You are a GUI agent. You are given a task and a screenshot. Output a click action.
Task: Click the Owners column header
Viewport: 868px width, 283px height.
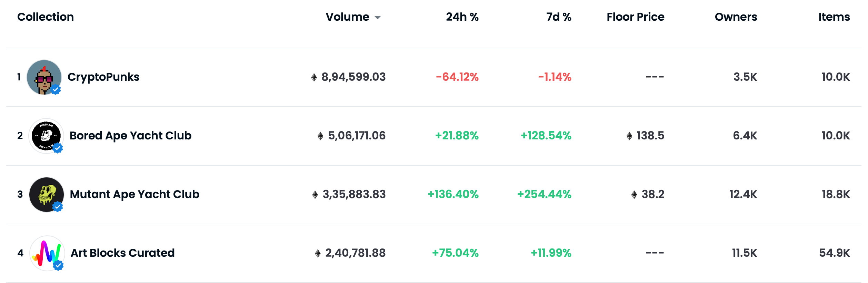[736, 17]
